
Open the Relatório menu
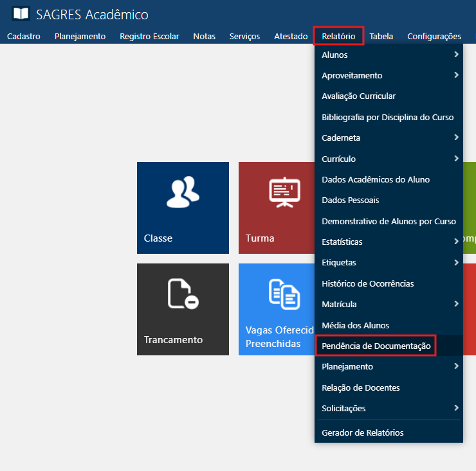point(338,37)
